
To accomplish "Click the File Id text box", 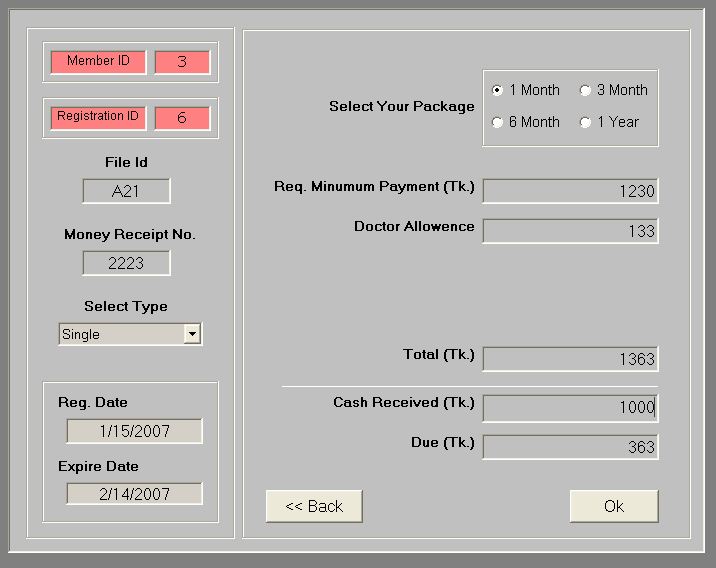I will (126, 191).
